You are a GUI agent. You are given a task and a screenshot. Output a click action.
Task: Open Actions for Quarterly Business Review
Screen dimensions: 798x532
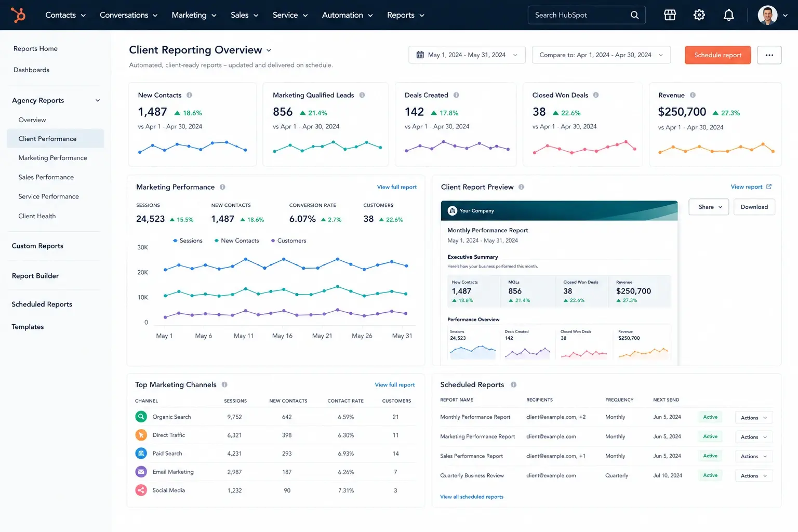coord(754,476)
